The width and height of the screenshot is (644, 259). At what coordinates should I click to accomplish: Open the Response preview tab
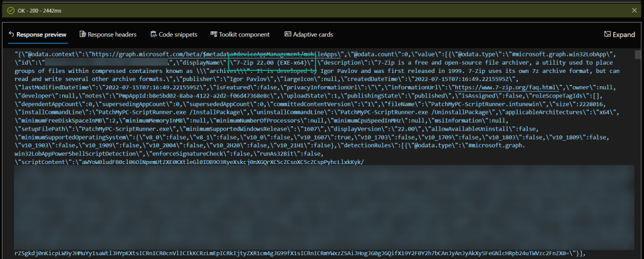37,35
